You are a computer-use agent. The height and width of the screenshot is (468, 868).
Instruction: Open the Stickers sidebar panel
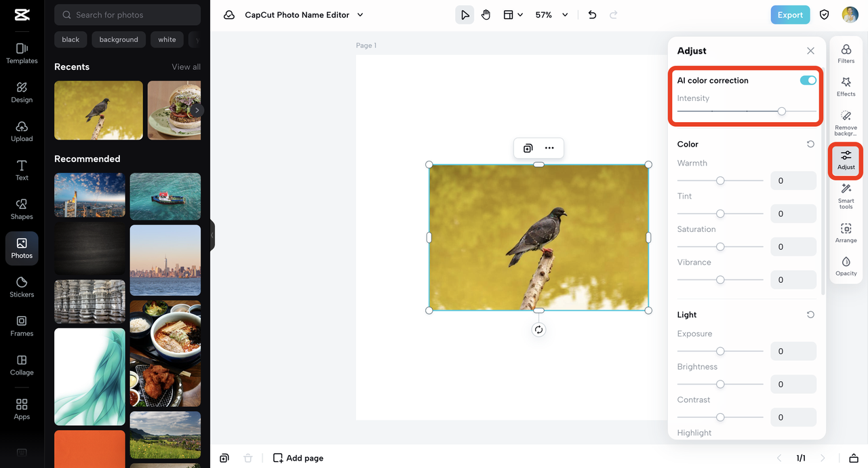coord(22,287)
